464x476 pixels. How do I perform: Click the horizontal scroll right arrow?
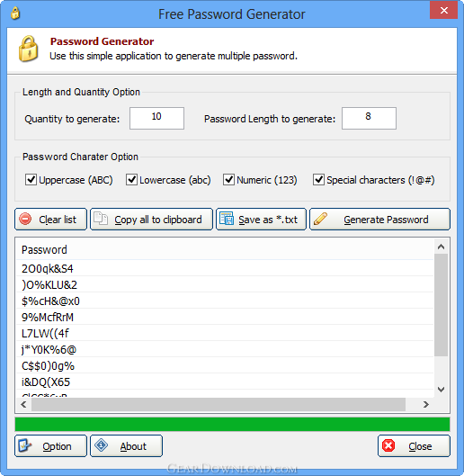click(x=425, y=404)
